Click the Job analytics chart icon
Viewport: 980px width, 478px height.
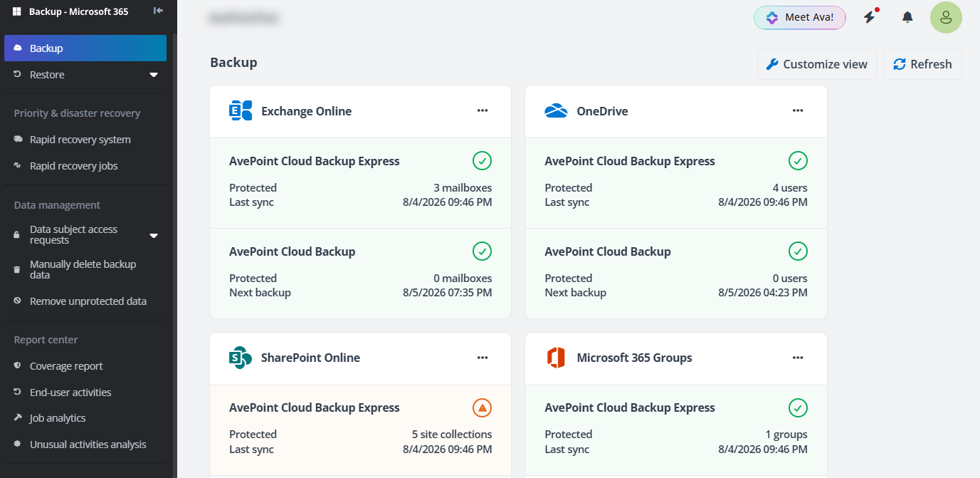coord(18,418)
